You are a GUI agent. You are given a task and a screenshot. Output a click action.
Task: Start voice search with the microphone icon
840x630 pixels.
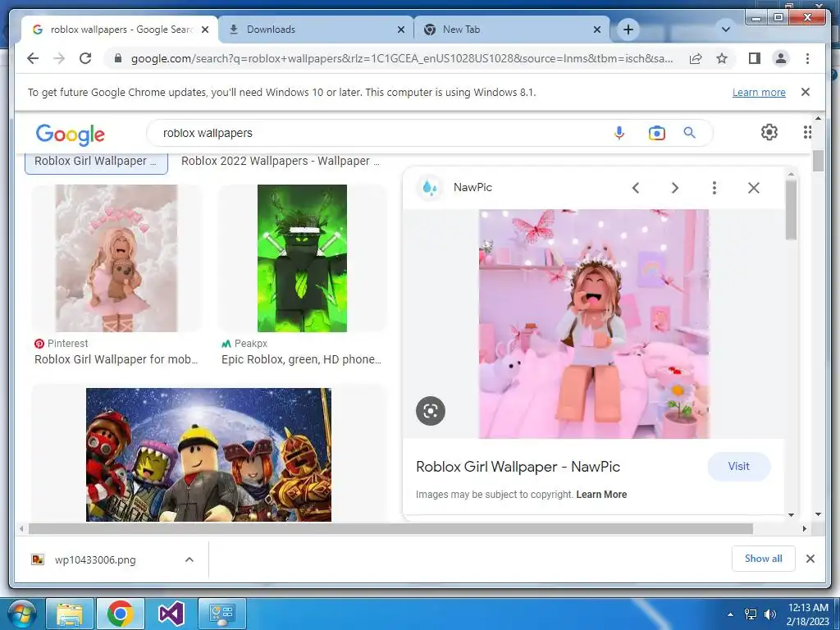point(619,133)
